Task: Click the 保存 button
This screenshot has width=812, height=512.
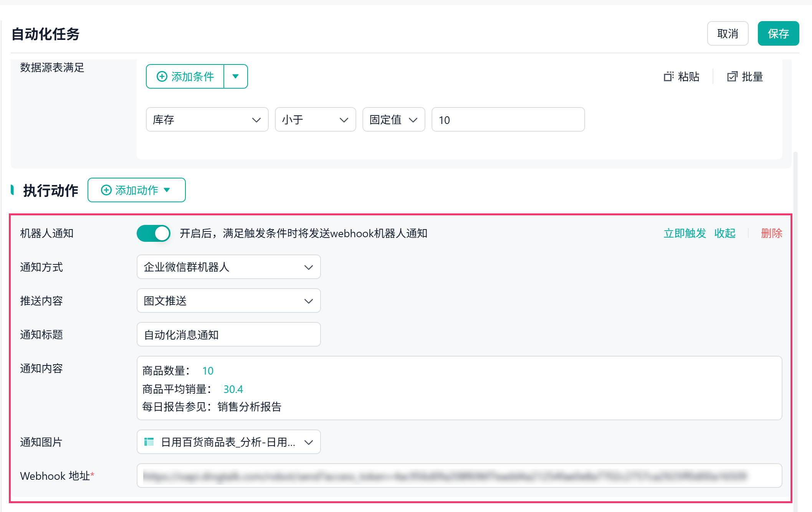Action: tap(778, 34)
